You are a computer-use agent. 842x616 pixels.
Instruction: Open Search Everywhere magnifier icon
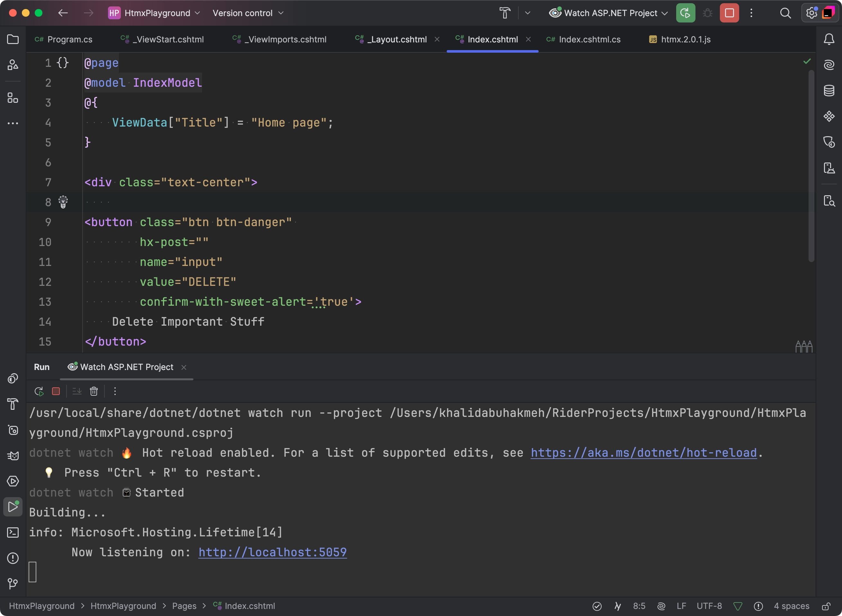click(x=785, y=13)
